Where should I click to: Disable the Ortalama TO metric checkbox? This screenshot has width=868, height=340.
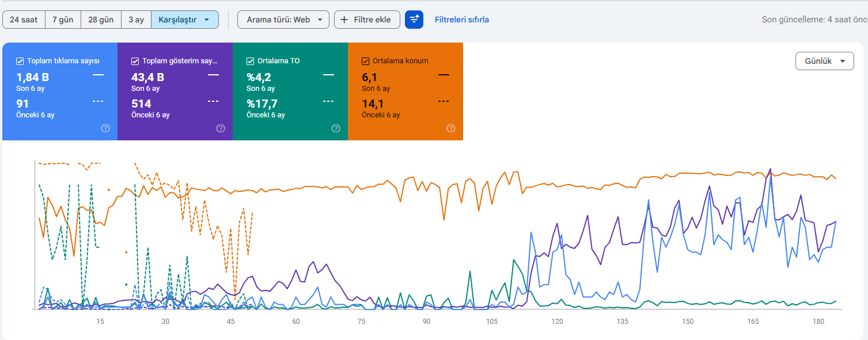(x=251, y=61)
